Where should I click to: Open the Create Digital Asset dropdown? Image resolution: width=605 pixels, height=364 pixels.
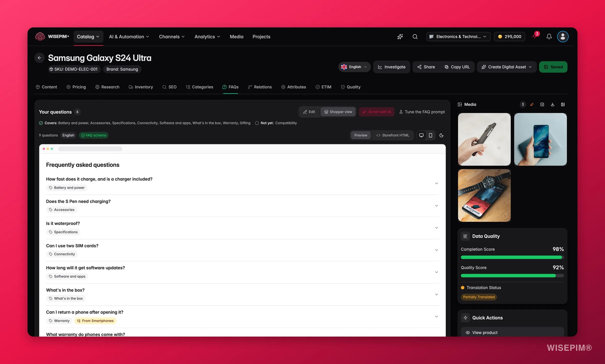click(507, 67)
